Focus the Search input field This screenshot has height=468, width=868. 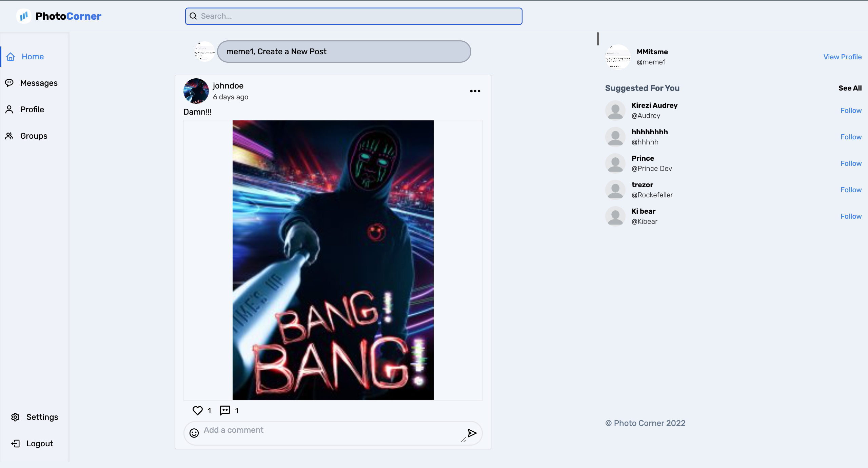coord(354,16)
